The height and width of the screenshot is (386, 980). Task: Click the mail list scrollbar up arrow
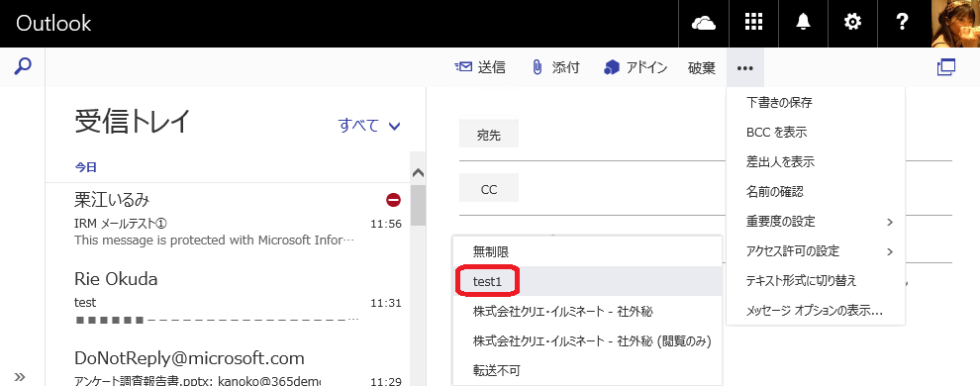(419, 173)
